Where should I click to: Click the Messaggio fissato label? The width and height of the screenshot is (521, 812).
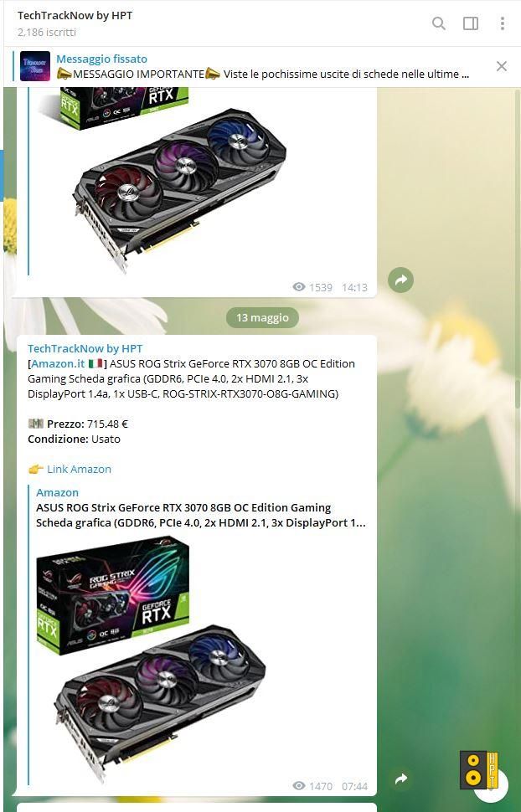pos(101,59)
